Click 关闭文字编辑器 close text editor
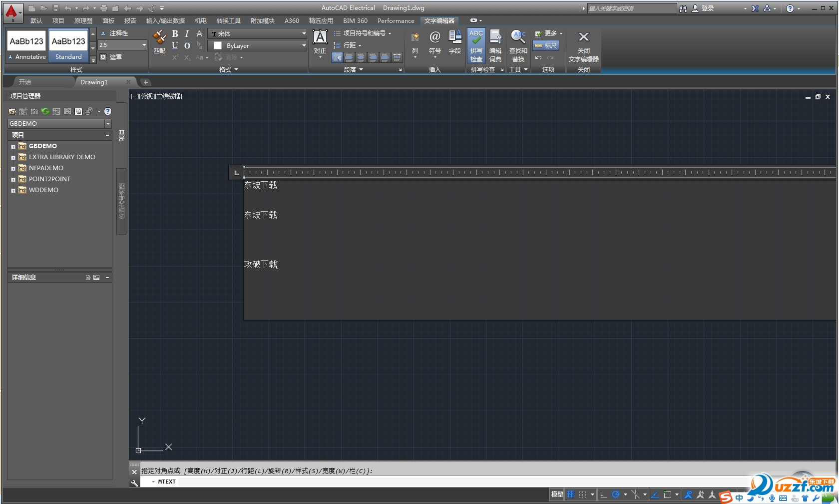Image resolution: width=839 pixels, height=504 pixels. 584,46
